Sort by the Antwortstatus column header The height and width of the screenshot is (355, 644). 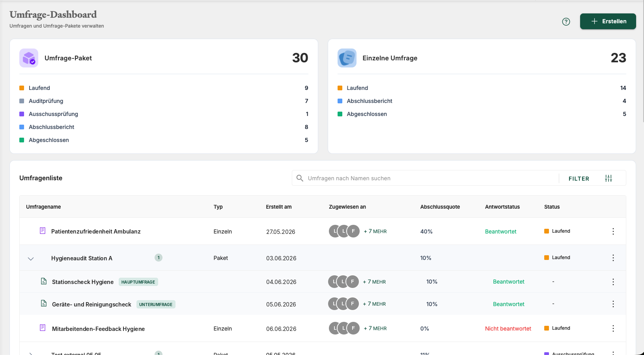click(x=502, y=207)
